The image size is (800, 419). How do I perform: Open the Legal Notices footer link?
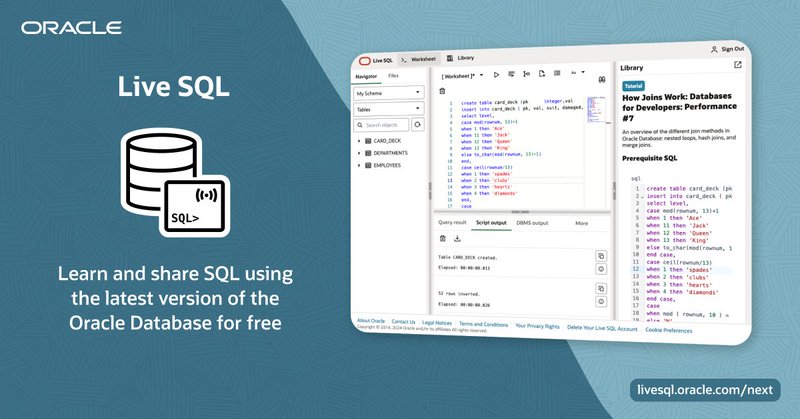(437, 323)
